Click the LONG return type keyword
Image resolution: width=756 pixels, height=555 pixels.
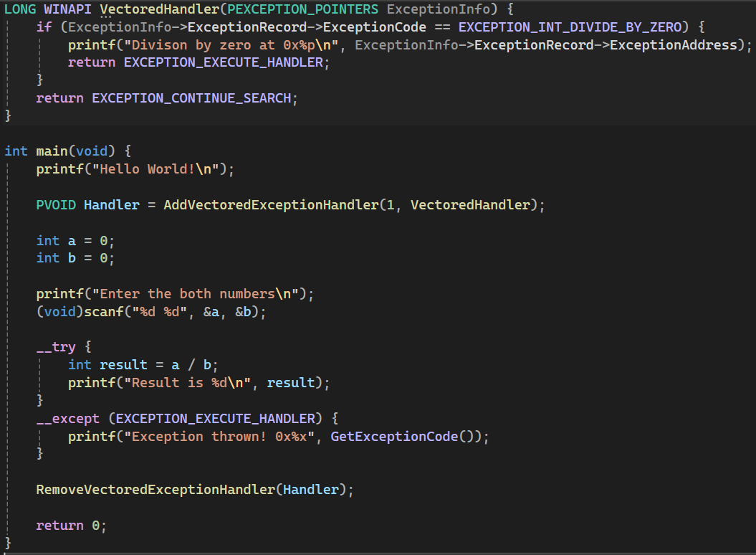coord(20,10)
